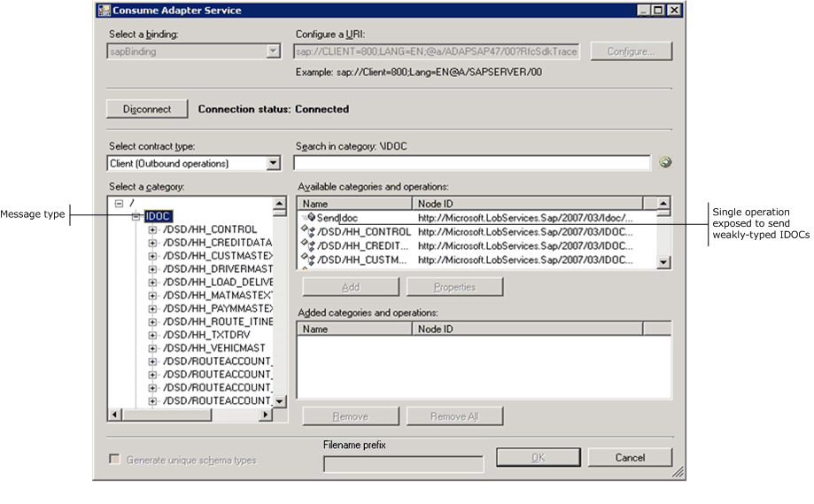Click the Remove All button
The height and width of the screenshot is (504, 814).
click(x=454, y=416)
